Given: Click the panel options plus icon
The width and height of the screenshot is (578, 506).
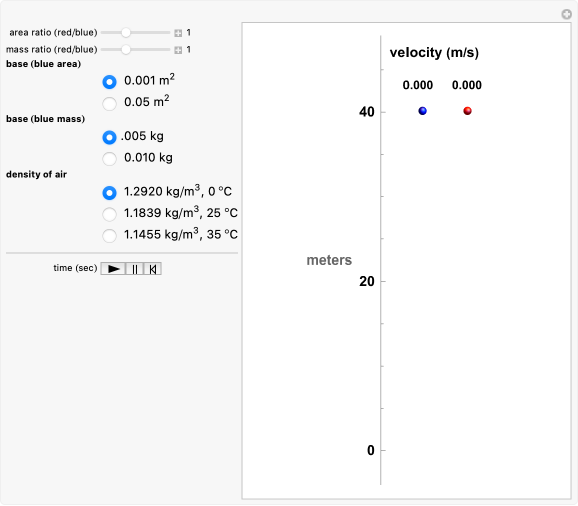Looking at the screenshot, I should 567,14.
